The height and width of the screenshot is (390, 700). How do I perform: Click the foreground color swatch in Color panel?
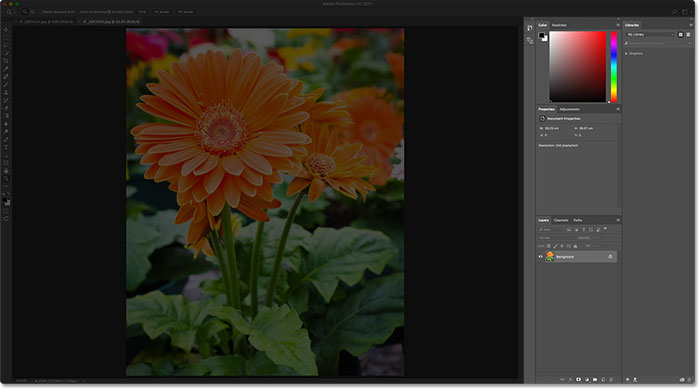pos(541,35)
